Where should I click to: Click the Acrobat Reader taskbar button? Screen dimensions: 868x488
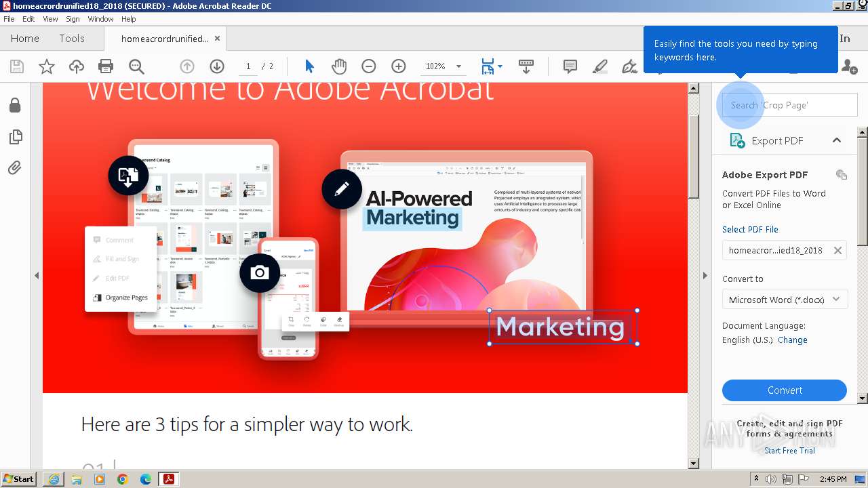[168, 479]
